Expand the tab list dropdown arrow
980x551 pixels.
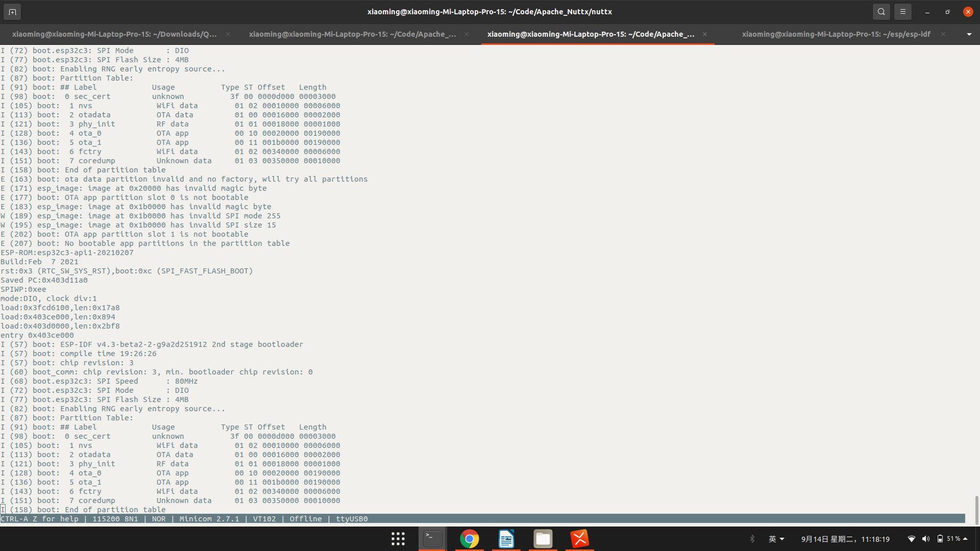pyautogui.click(x=969, y=34)
